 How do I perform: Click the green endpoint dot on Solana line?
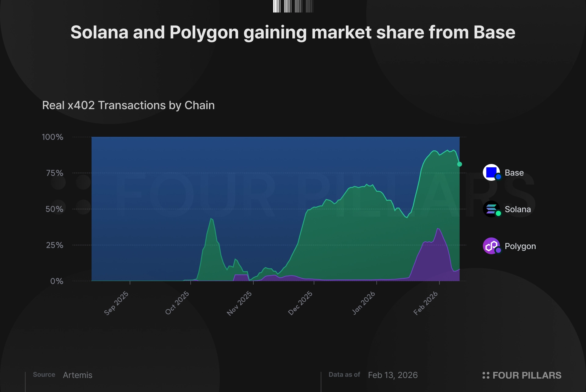(x=459, y=164)
